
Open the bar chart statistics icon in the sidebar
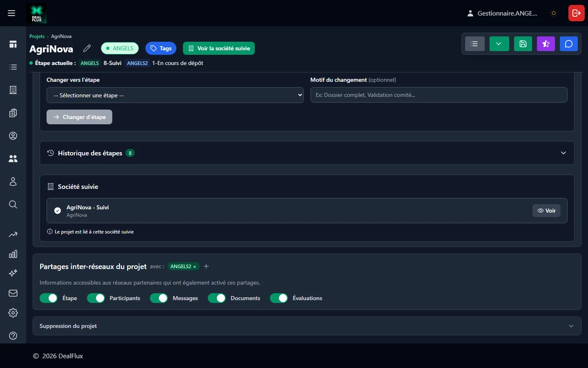pos(13,254)
